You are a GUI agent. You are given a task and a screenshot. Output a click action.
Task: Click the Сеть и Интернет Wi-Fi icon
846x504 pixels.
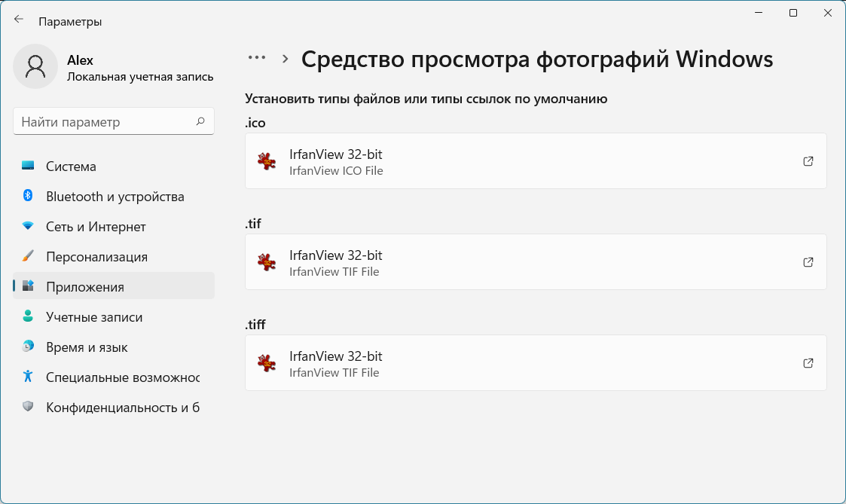tap(28, 225)
